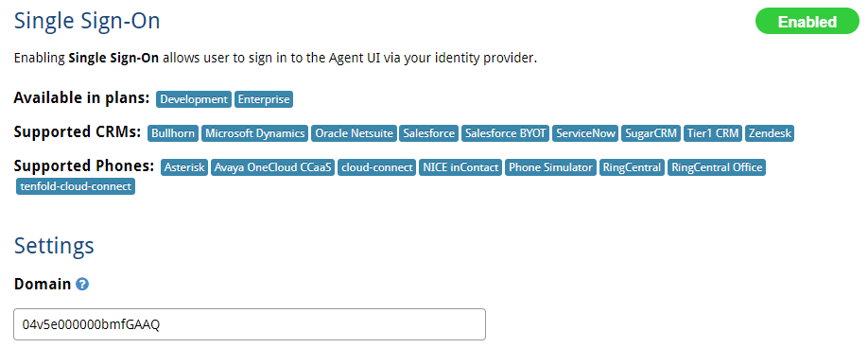Click into the Domain input field
This screenshot has width=868, height=348.
[250, 324]
